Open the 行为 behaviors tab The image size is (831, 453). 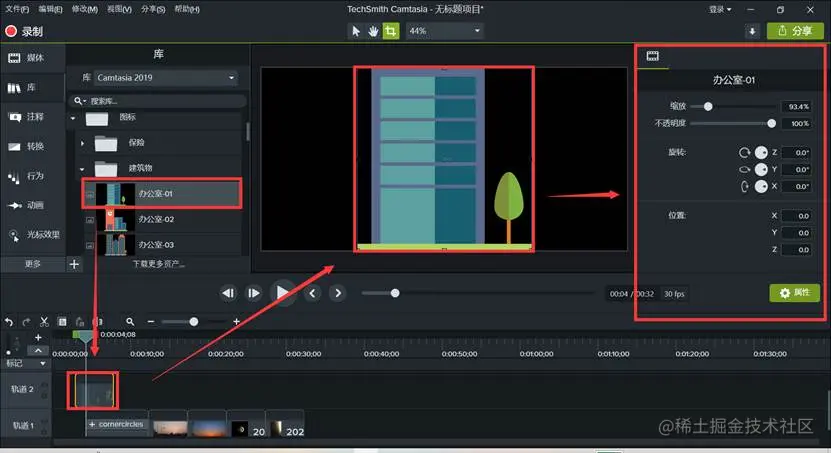click(x=32, y=176)
